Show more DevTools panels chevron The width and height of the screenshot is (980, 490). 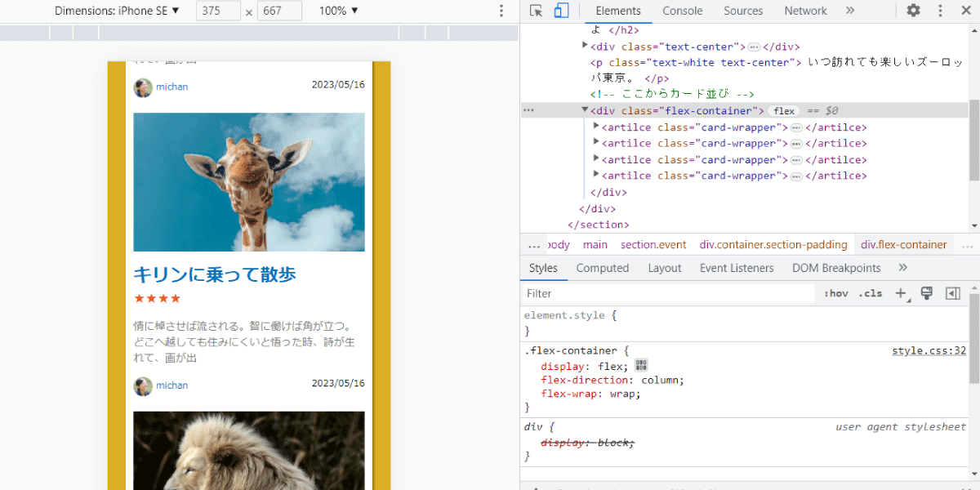click(850, 11)
